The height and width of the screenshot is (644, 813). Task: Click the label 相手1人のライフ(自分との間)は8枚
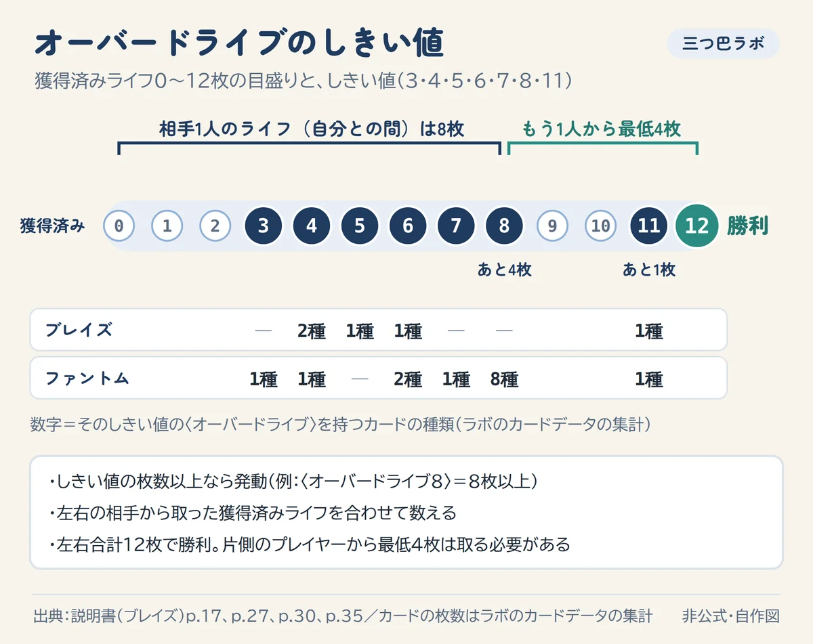click(x=312, y=129)
